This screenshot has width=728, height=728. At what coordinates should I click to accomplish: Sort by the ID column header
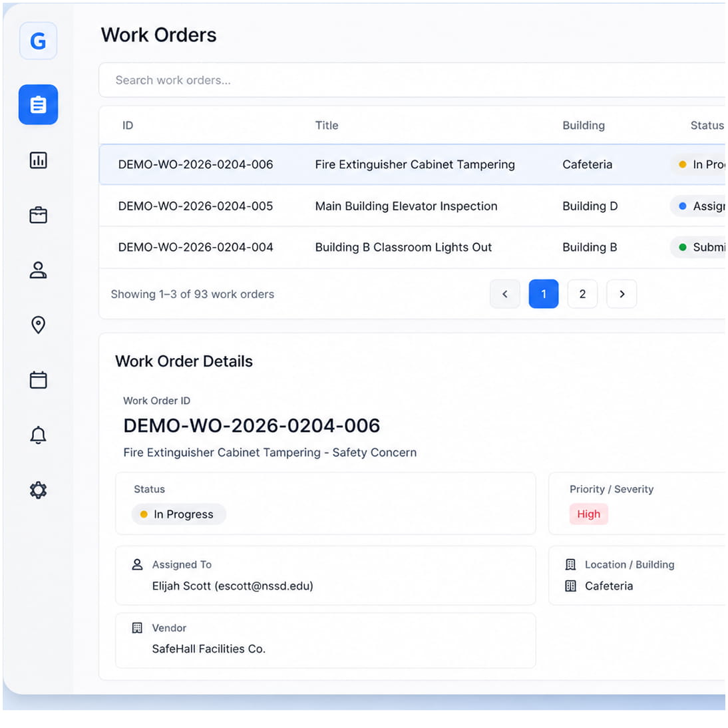coord(128,125)
